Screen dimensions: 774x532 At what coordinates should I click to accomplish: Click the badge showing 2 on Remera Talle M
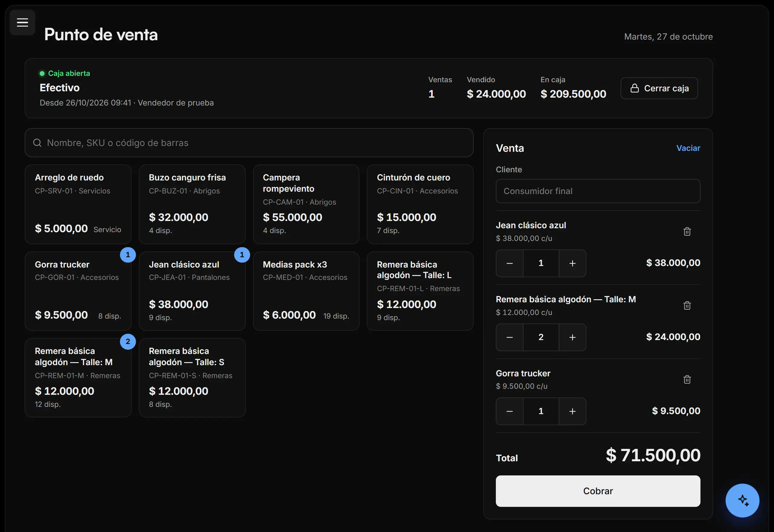pyautogui.click(x=128, y=341)
